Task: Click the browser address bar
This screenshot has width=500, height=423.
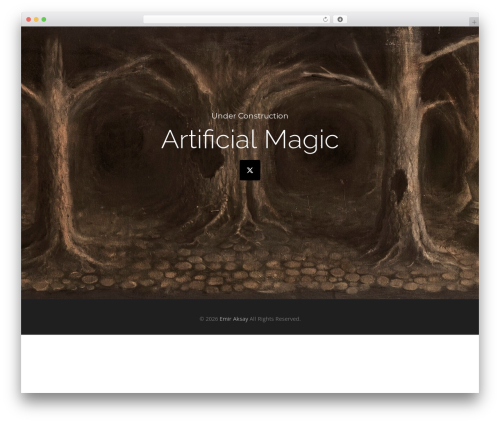Action: click(237, 19)
